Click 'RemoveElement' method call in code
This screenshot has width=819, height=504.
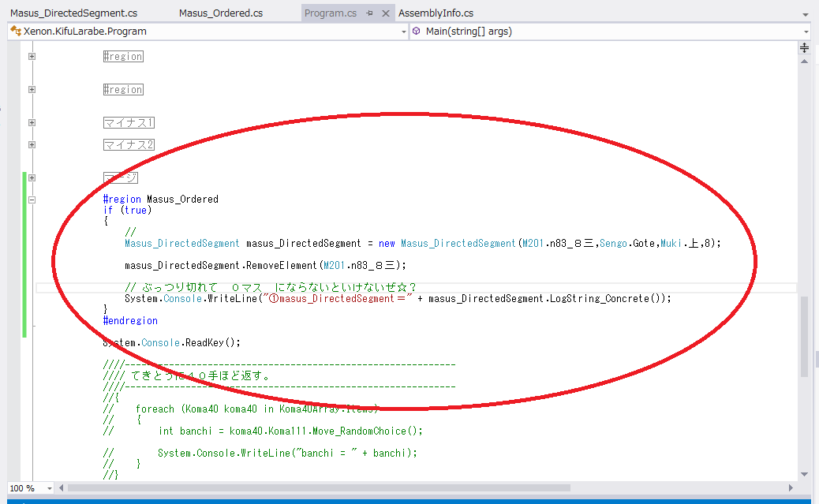(282, 265)
